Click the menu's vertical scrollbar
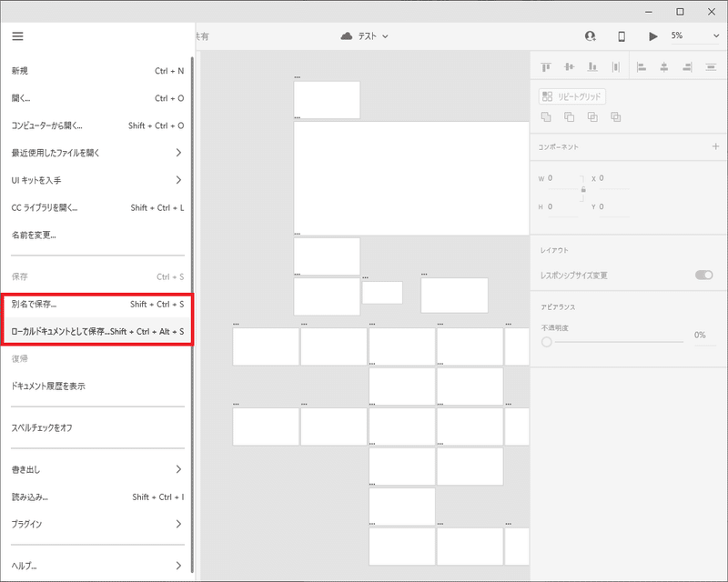728x582 pixels. pyautogui.click(x=192, y=316)
